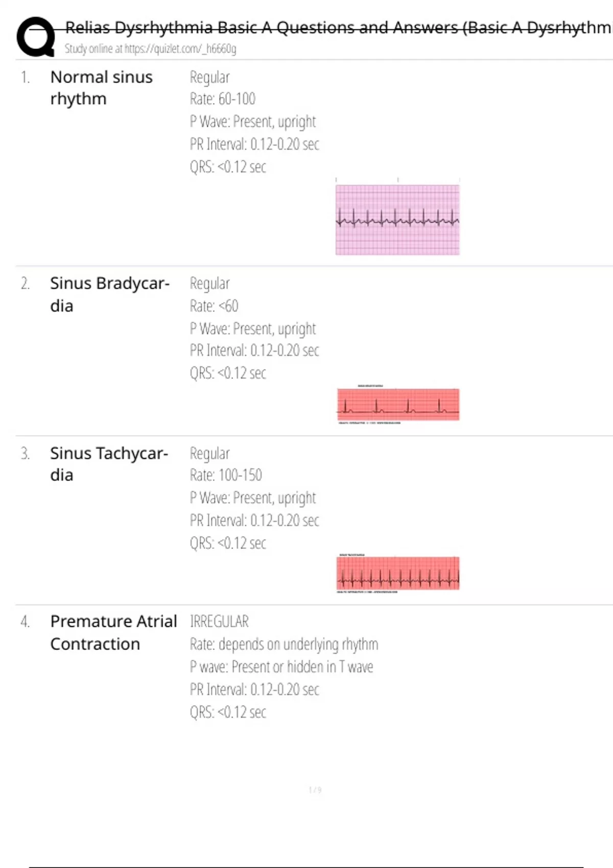613x868 pixels.
Task: Open the sinus tachycardia ECG strip image
Action: pyautogui.click(x=398, y=573)
